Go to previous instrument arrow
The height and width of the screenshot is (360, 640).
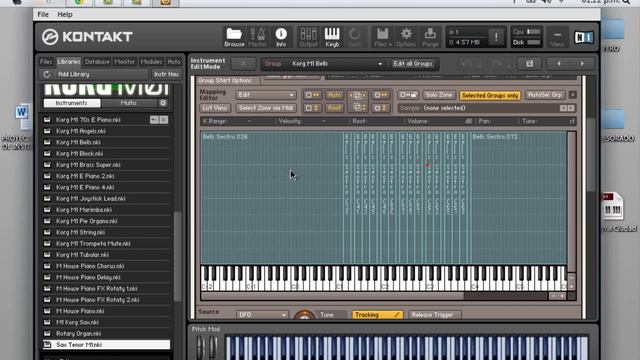tap(559, 64)
